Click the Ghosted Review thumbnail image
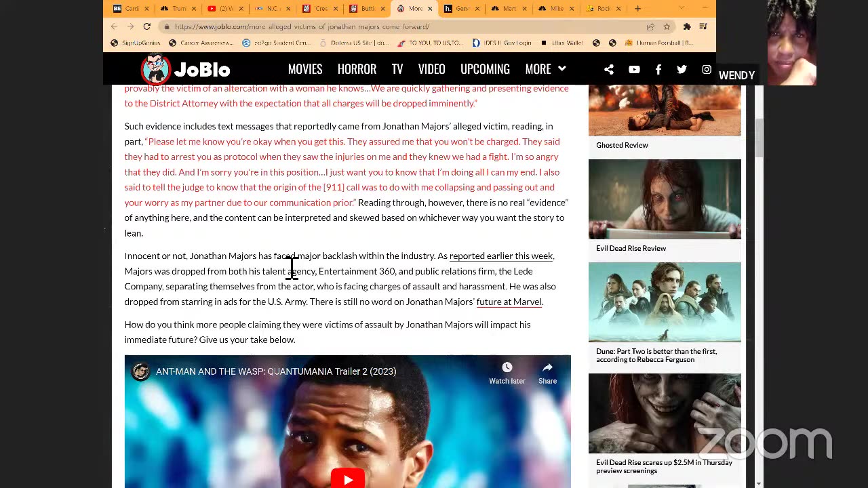This screenshot has height=488, width=868. [x=665, y=111]
